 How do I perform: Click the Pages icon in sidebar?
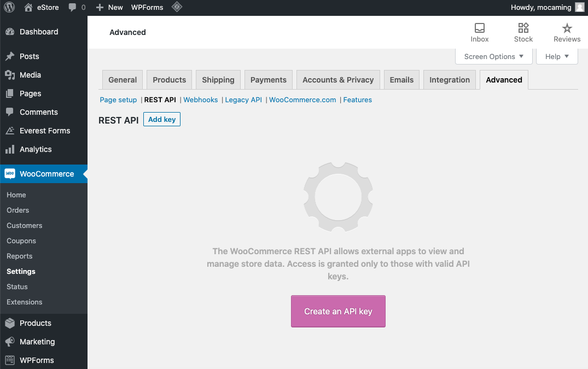coord(10,93)
